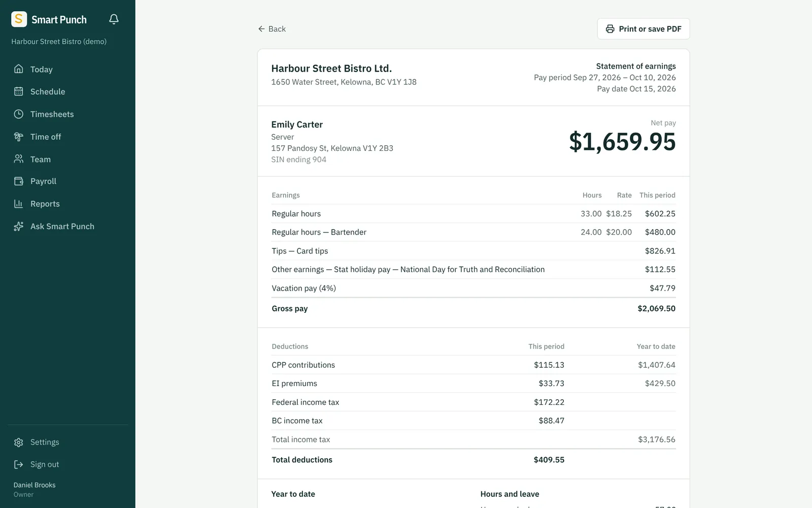812x508 pixels.
Task: Click the Gross pay $2,069.50 value
Action: tap(656, 308)
